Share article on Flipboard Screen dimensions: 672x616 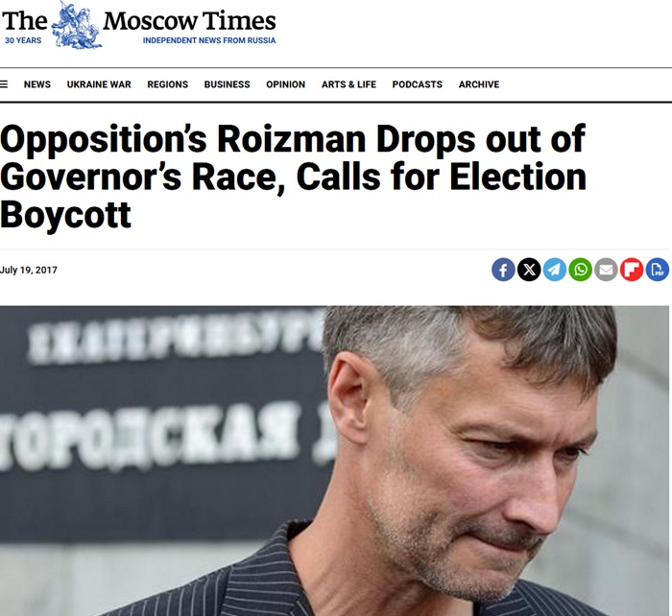[632, 270]
